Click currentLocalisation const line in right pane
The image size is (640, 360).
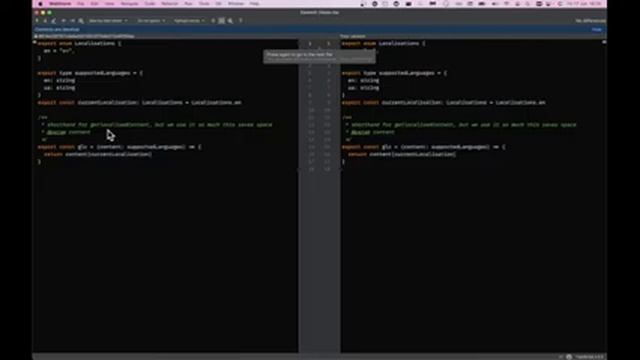click(444, 102)
